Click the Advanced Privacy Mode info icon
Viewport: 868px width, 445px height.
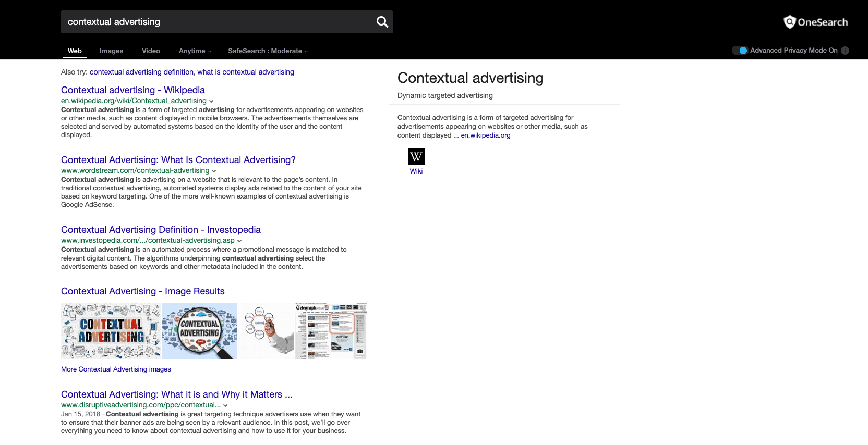click(x=845, y=51)
